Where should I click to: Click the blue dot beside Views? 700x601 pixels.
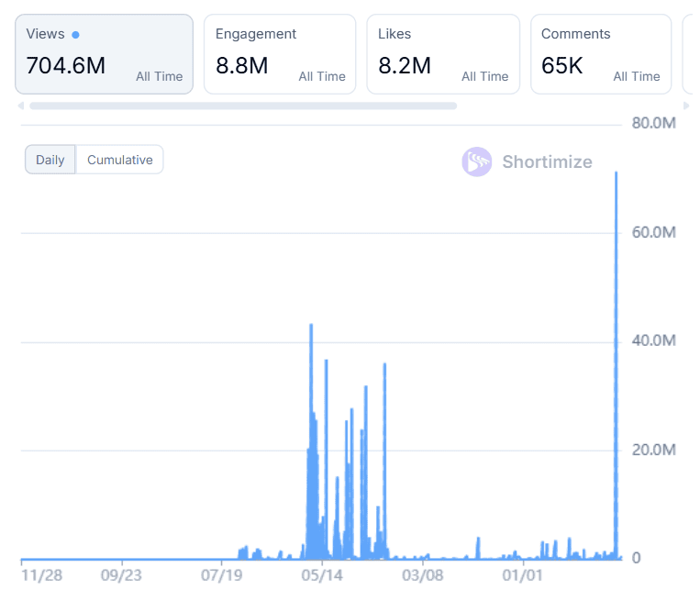[75, 35]
